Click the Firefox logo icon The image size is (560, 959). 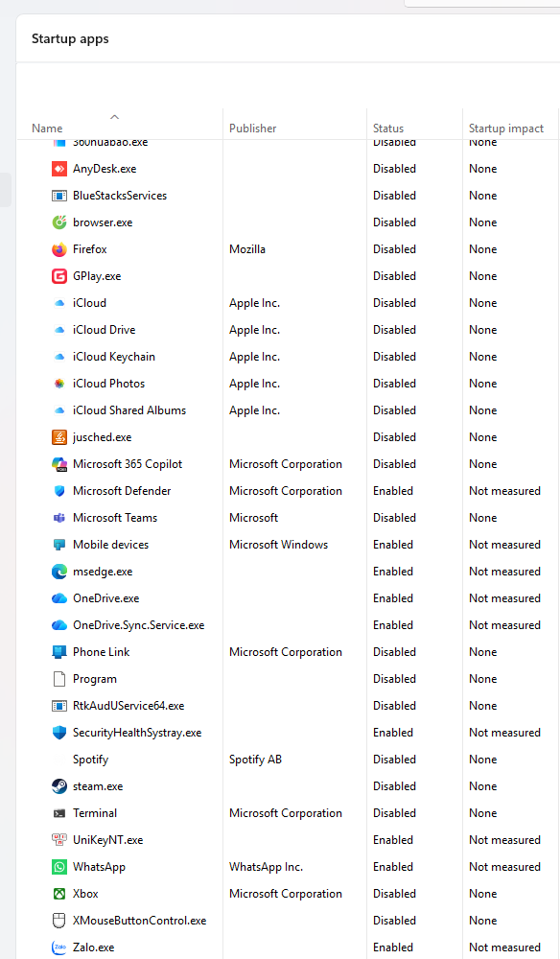(x=59, y=249)
